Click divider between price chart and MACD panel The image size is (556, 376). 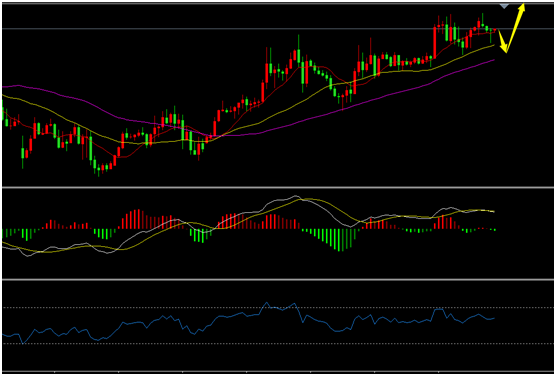coord(278,187)
